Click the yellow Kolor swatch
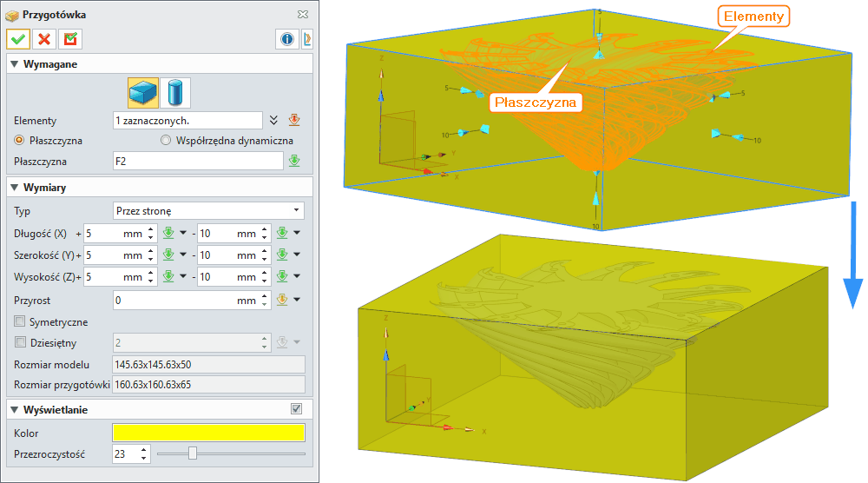Screen dimensions: 868x483 [x=208, y=433]
